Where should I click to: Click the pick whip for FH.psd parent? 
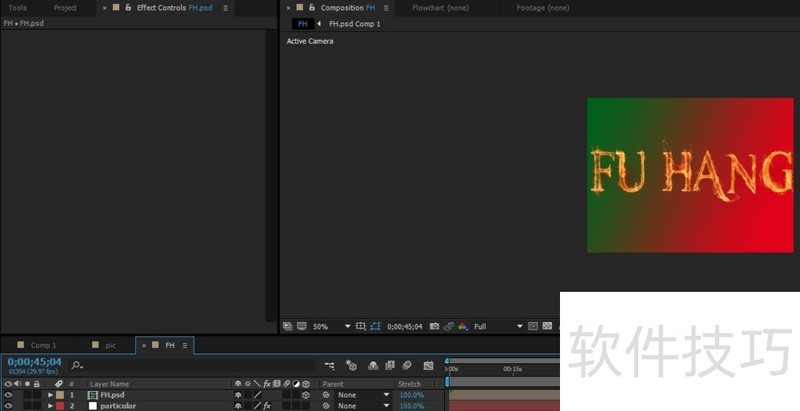[326, 395]
